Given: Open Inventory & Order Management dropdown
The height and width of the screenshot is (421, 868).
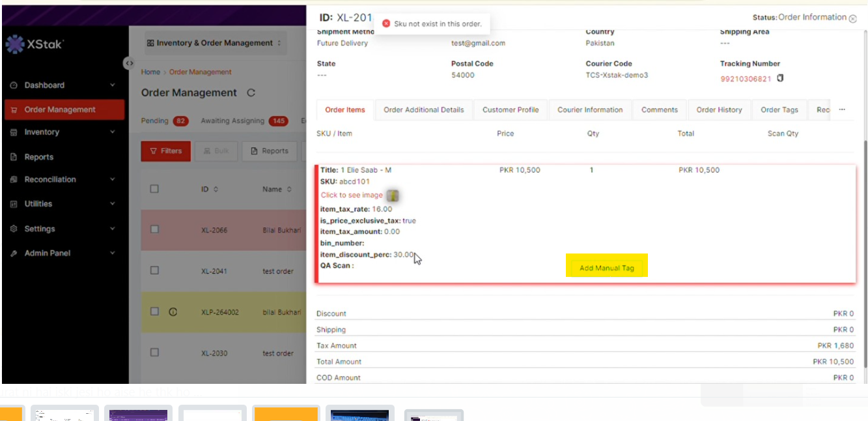Looking at the screenshot, I should (x=214, y=43).
